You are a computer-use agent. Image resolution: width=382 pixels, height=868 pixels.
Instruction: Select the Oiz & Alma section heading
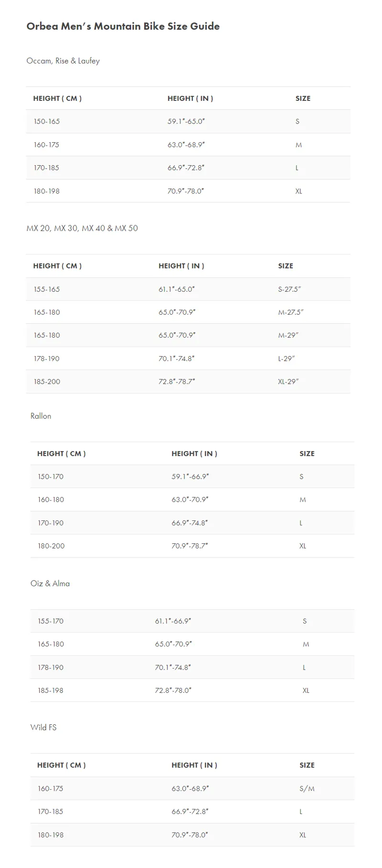(x=50, y=583)
